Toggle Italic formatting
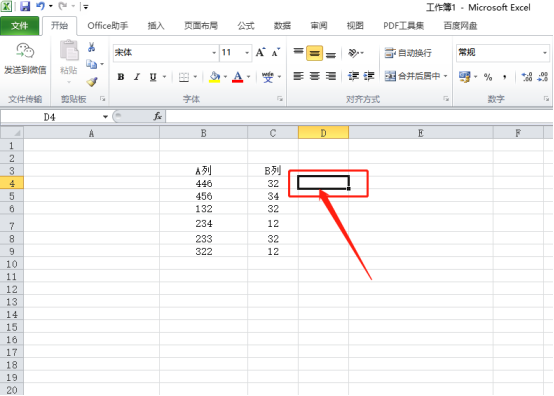 click(137, 77)
